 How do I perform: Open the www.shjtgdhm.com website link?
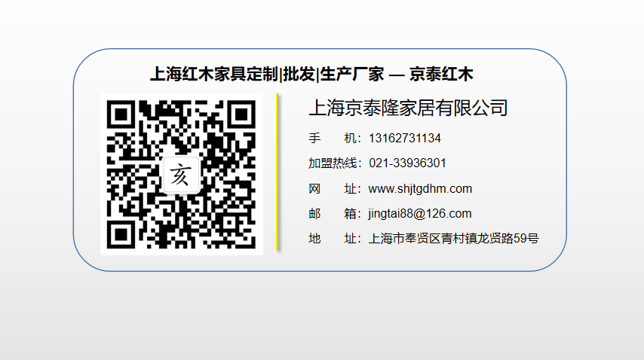[420, 188]
